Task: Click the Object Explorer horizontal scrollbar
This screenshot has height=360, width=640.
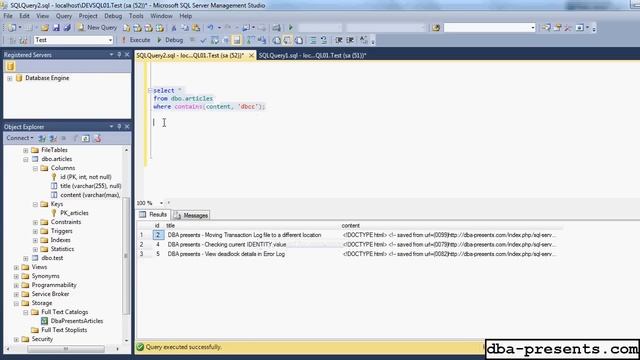Action: [x=66, y=349]
